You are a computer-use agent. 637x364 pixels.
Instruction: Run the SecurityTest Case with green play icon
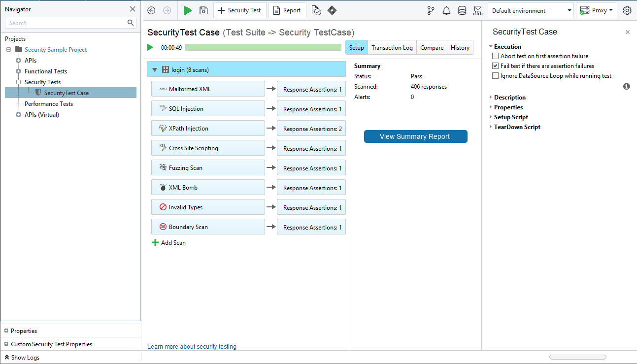pyautogui.click(x=188, y=10)
